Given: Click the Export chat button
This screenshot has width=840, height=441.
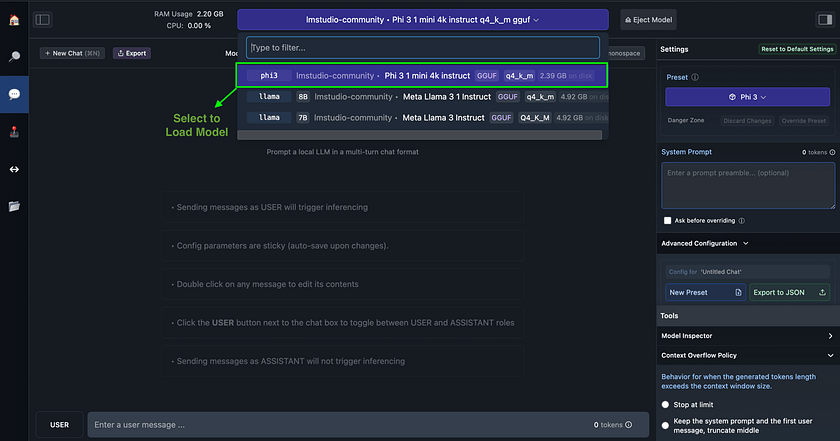Looking at the screenshot, I should (x=132, y=53).
